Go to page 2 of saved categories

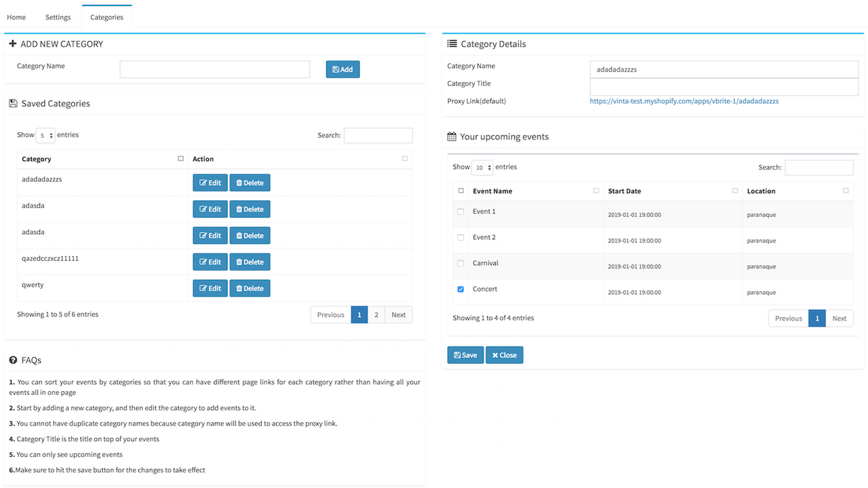tap(376, 314)
